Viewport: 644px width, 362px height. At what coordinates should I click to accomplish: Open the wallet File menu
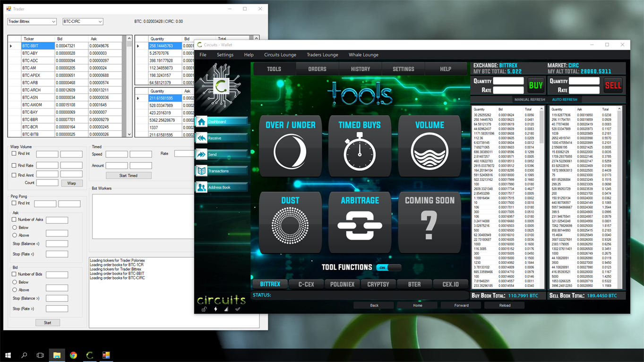coord(203,55)
